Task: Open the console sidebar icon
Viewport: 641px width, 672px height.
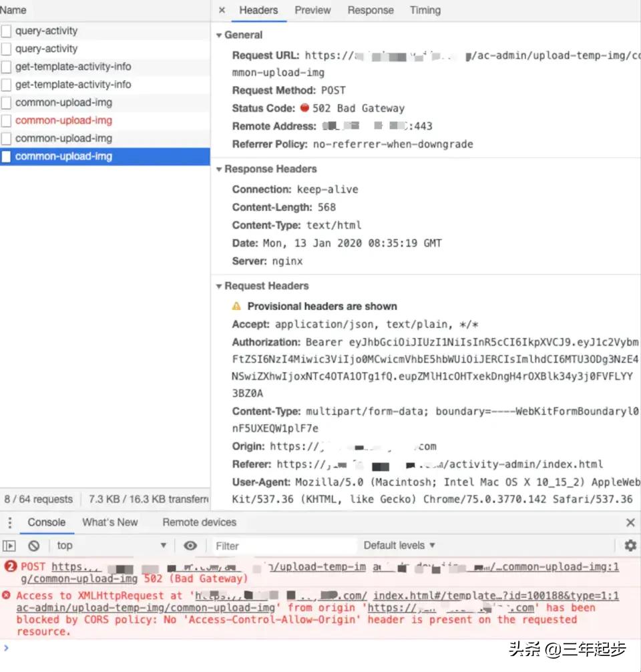Action: click(x=9, y=545)
